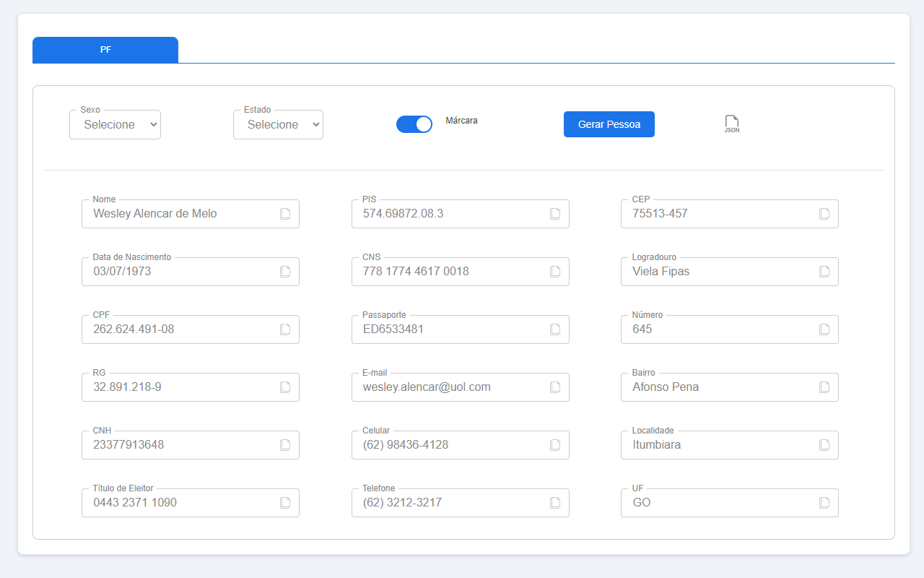Copy the Celular field value
The image size is (924, 578).
click(x=555, y=445)
